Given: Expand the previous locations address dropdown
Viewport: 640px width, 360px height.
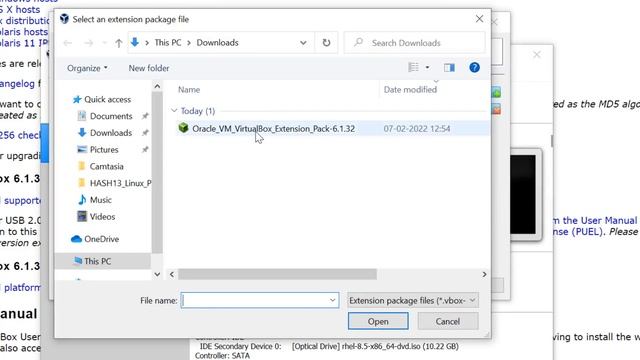Looking at the screenshot, I should click(303, 42).
